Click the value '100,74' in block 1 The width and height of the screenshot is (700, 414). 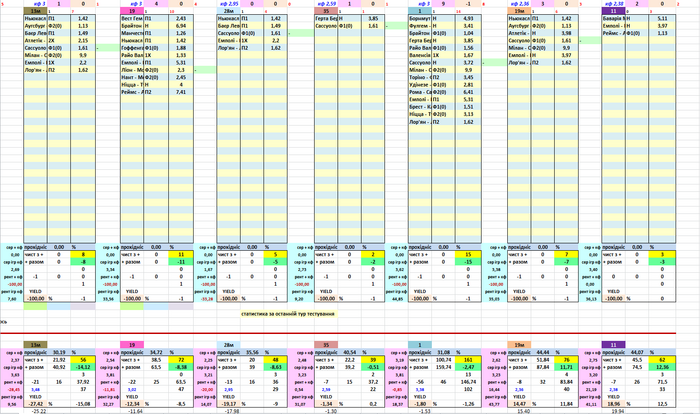click(x=444, y=360)
